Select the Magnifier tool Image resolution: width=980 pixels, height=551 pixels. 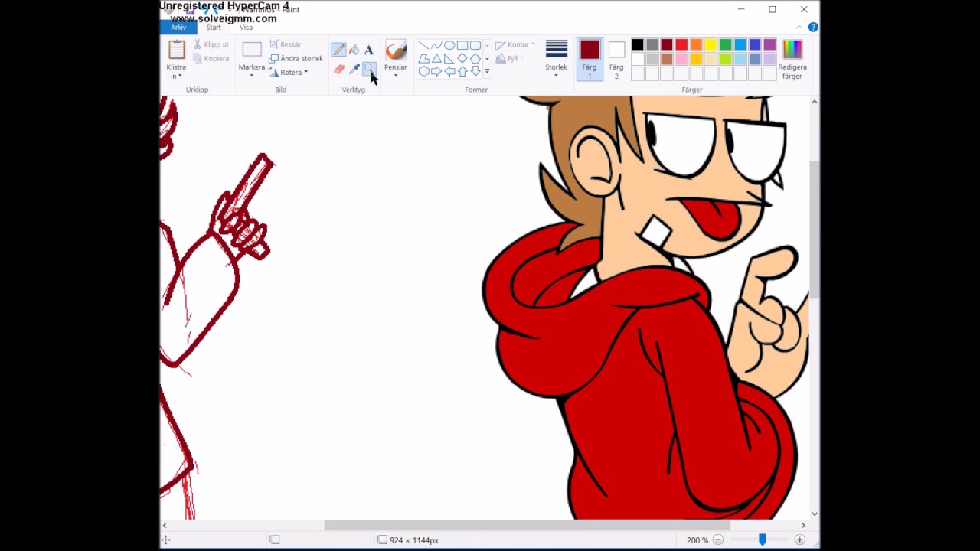[x=368, y=69]
